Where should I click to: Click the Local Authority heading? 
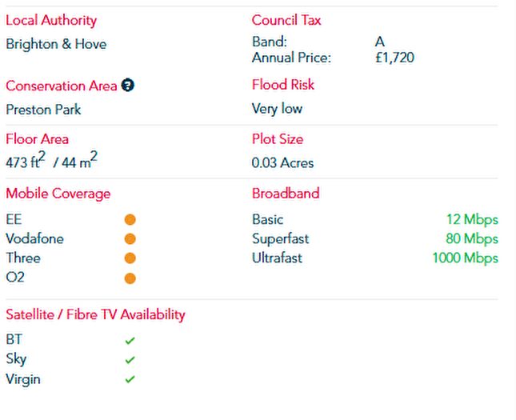tap(51, 21)
